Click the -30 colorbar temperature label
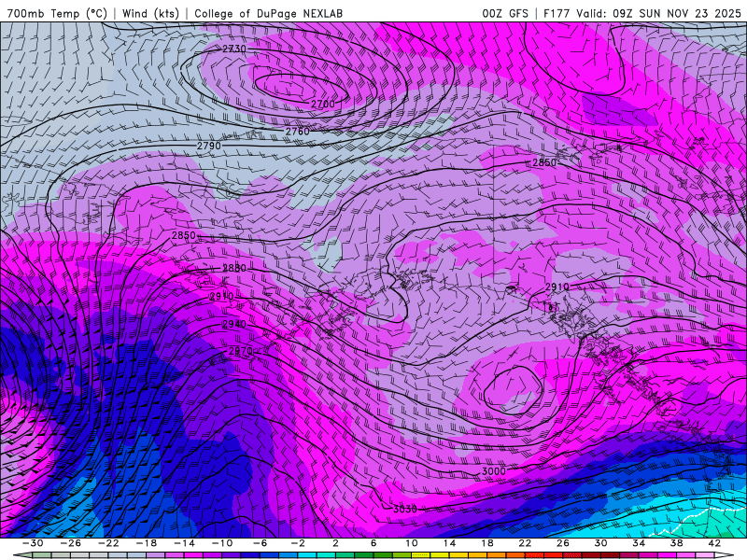 point(33,543)
